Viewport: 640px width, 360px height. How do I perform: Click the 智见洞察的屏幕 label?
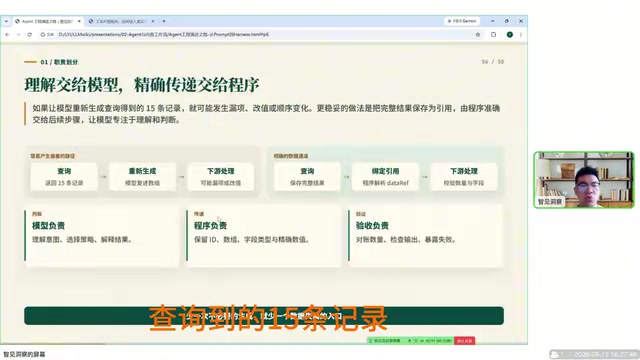point(24,354)
